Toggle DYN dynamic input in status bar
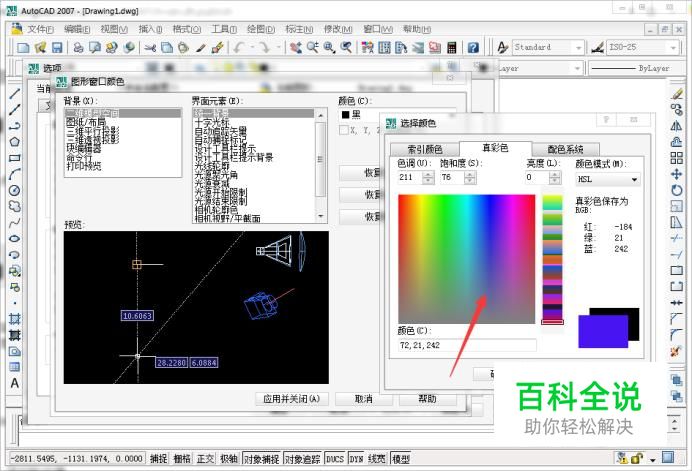692x471 pixels. click(357, 459)
